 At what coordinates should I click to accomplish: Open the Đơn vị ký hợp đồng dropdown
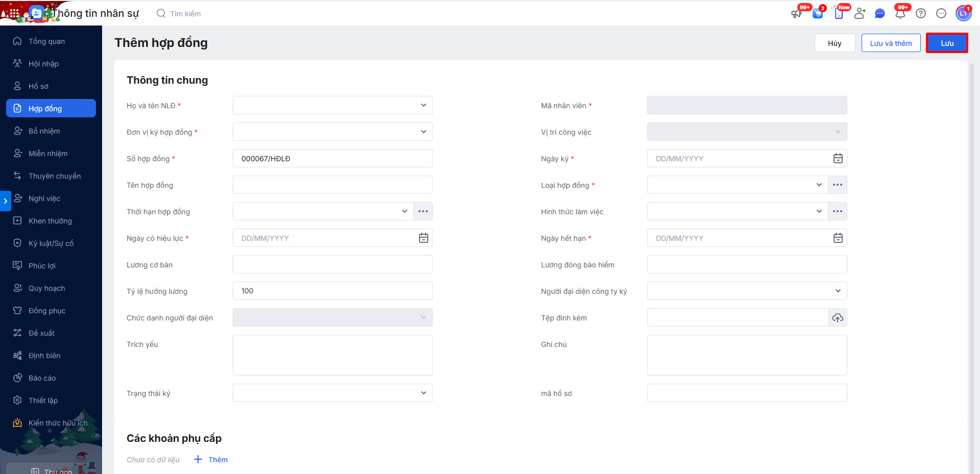click(x=332, y=132)
